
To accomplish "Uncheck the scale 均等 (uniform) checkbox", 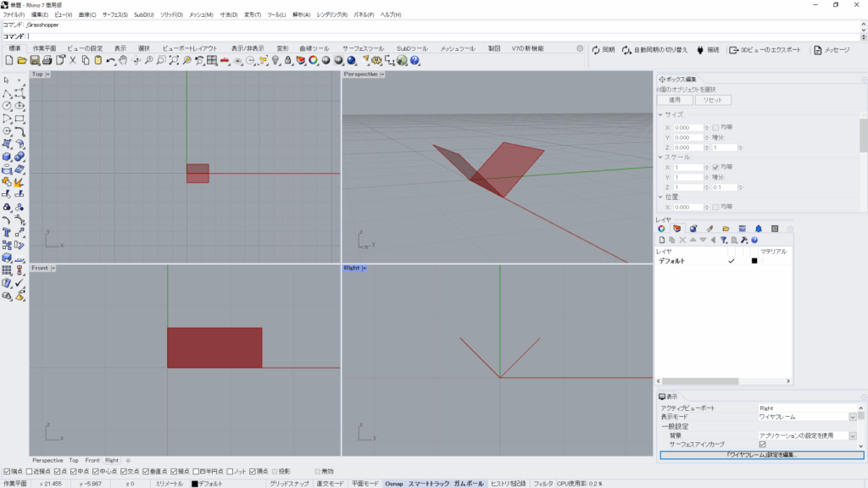I will [x=716, y=168].
